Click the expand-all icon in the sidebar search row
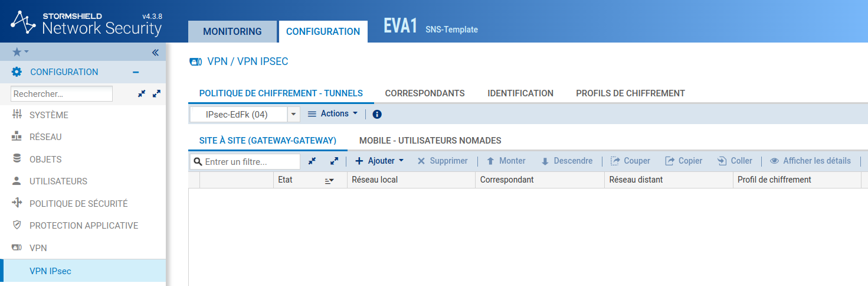This screenshot has height=286, width=868. 156,93
